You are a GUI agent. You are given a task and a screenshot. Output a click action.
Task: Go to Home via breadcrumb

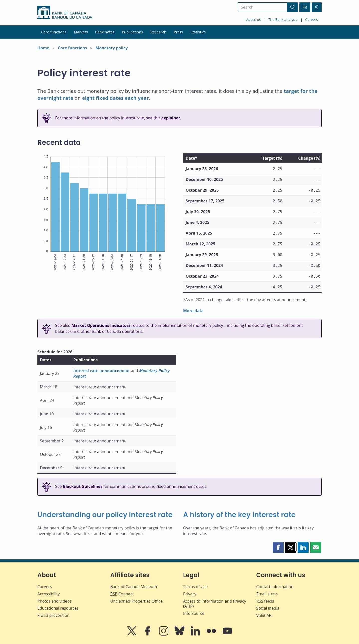pos(43,48)
